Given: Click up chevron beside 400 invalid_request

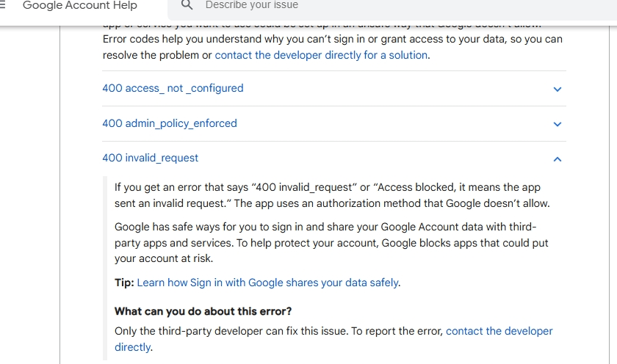Looking at the screenshot, I should (558, 159).
